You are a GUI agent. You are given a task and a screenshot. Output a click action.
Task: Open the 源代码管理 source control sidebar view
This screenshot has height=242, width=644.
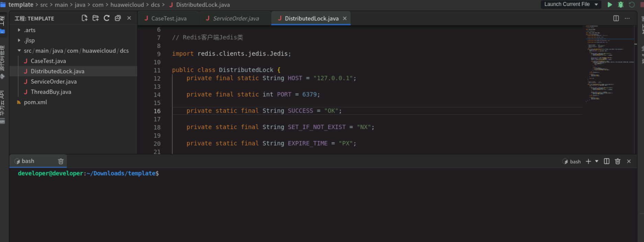coord(2,62)
